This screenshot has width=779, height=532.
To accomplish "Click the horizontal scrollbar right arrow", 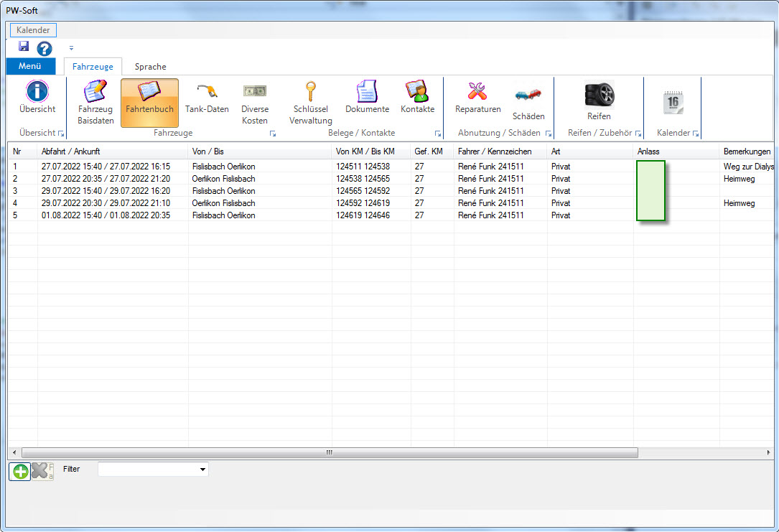I will point(768,452).
